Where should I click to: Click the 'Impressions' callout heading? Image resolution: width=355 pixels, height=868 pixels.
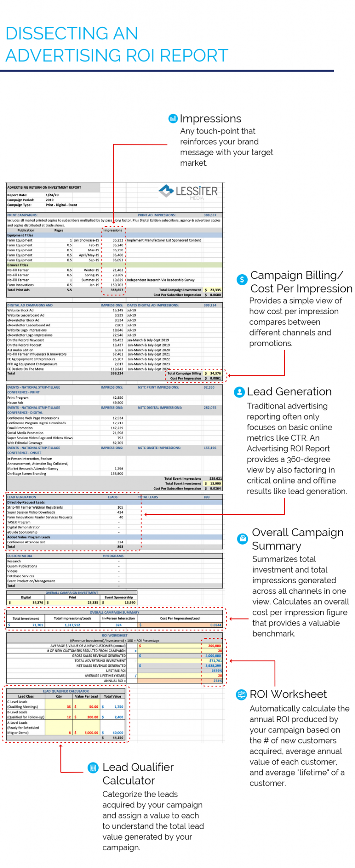point(211,119)
